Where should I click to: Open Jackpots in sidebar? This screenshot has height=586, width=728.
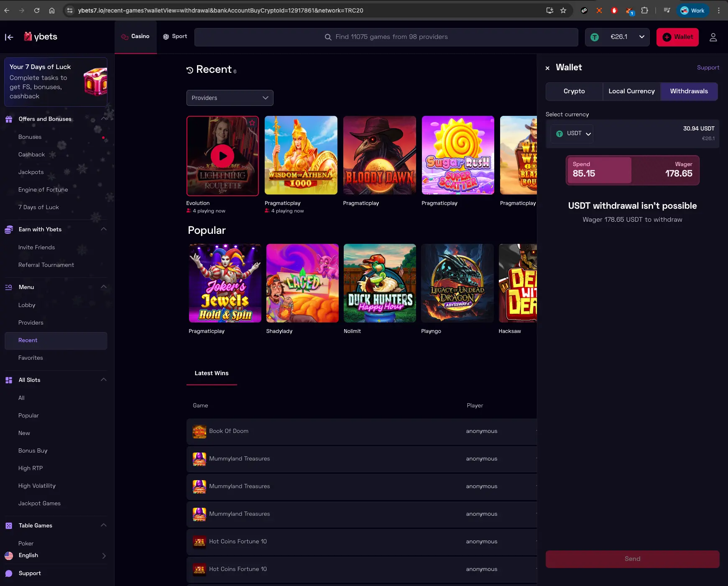(31, 172)
